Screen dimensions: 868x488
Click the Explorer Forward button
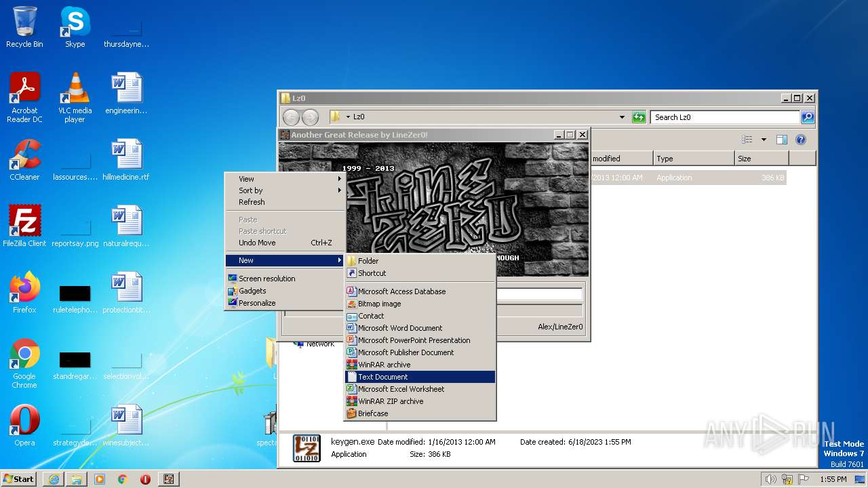(310, 117)
